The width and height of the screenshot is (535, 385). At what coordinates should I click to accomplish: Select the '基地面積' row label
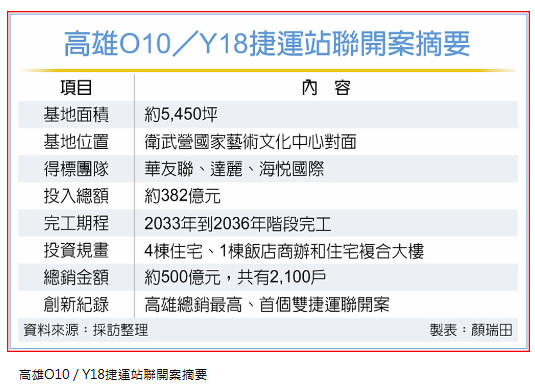(x=76, y=114)
